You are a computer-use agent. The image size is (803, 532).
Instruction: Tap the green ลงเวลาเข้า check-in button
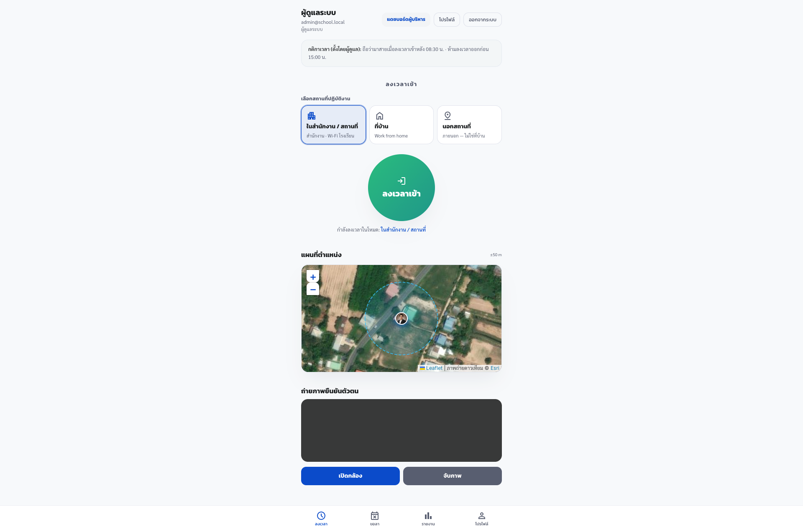pyautogui.click(x=401, y=188)
